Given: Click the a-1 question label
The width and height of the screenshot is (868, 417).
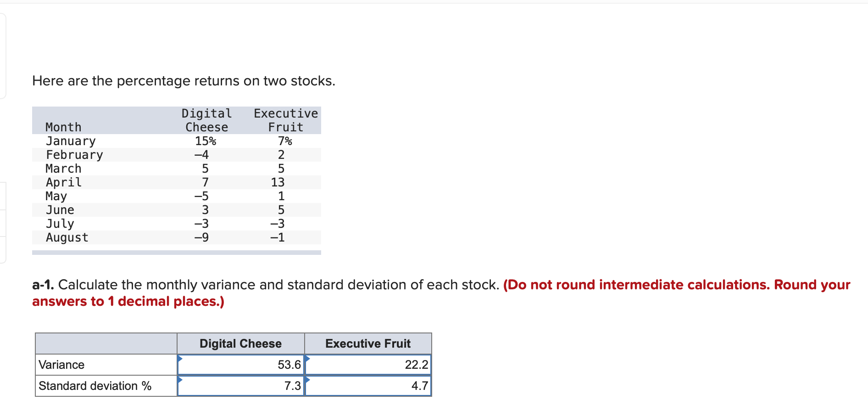Looking at the screenshot, I should tap(43, 285).
